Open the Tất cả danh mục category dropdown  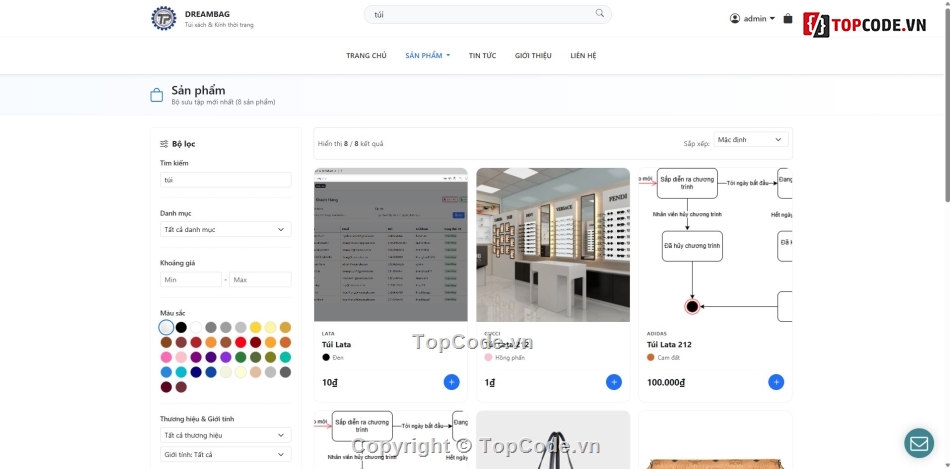[225, 230]
